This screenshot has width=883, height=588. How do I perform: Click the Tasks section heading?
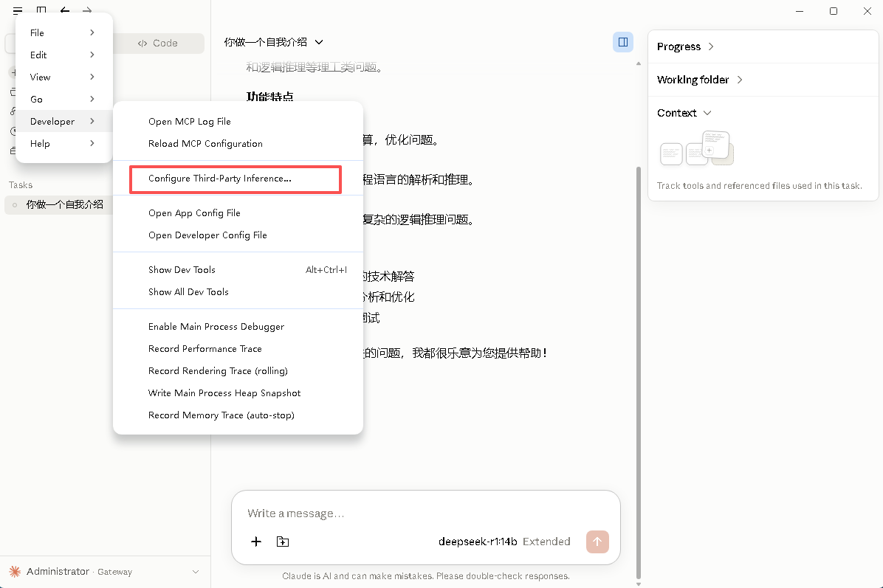[21, 185]
